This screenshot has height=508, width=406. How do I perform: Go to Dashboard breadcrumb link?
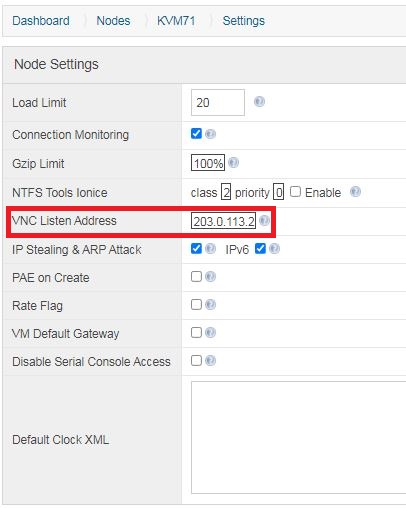(x=41, y=21)
